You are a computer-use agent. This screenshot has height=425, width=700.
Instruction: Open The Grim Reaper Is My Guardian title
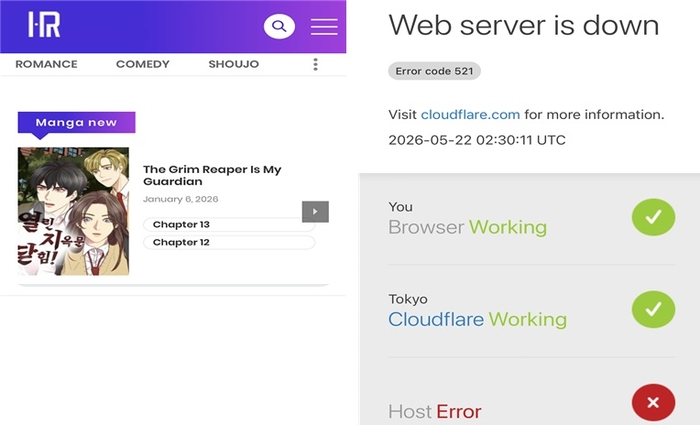click(x=212, y=175)
